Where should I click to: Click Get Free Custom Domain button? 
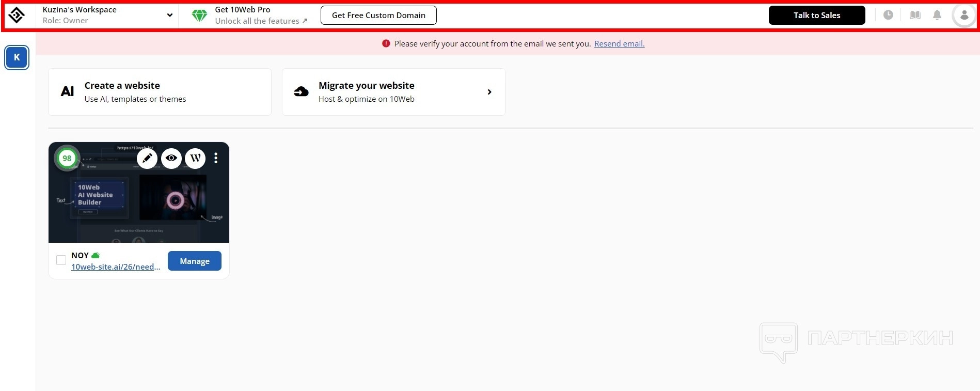378,15
